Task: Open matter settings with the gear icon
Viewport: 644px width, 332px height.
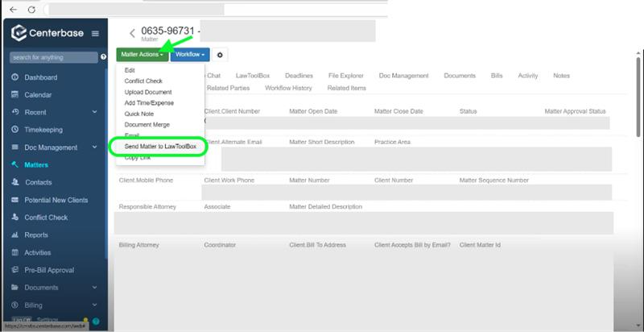Action: pyautogui.click(x=220, y=55)
